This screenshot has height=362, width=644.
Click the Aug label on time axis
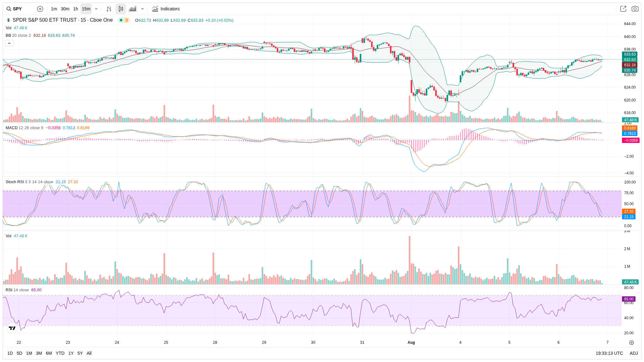point(411,343)
